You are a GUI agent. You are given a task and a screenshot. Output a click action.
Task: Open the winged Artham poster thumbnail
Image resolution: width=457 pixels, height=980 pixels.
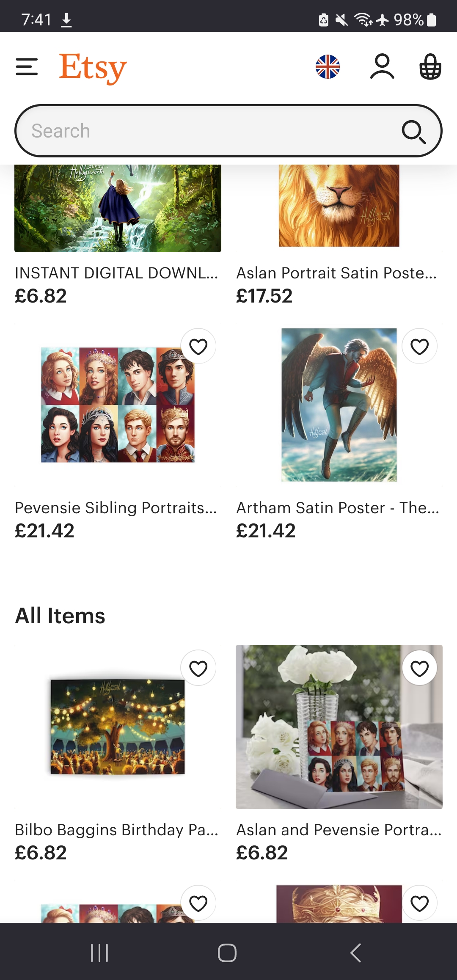[339, 405]
